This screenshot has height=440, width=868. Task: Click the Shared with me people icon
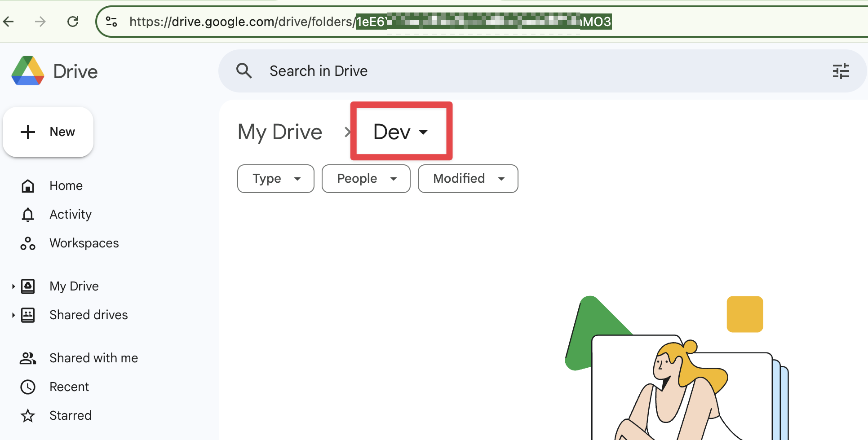pyautogui.click(x=28, y=358)
